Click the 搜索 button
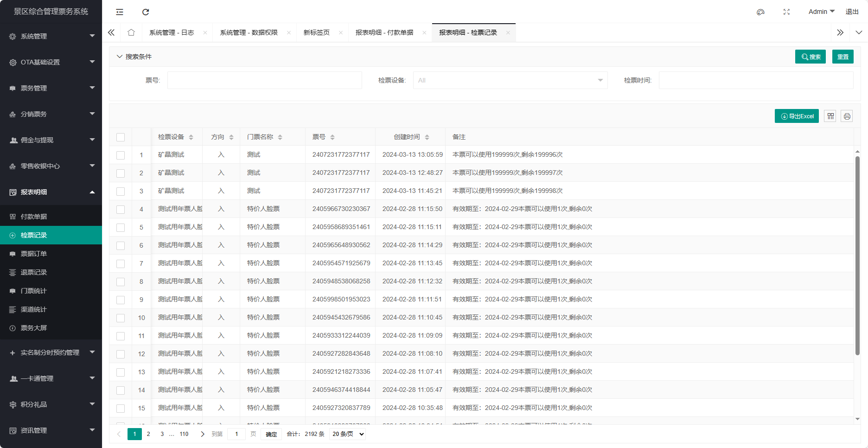This screenshot has width=868, height=448. 811,57
